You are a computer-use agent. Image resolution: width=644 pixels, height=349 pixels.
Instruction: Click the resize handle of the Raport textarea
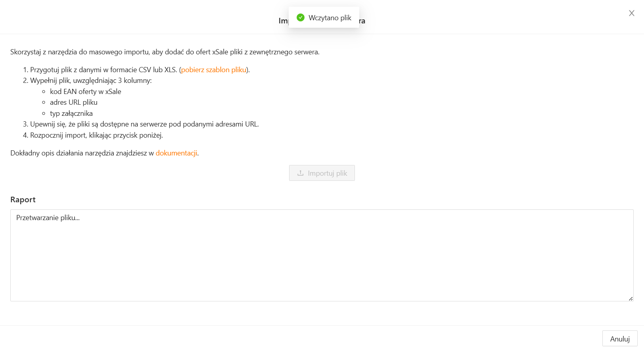coord(631,298)
